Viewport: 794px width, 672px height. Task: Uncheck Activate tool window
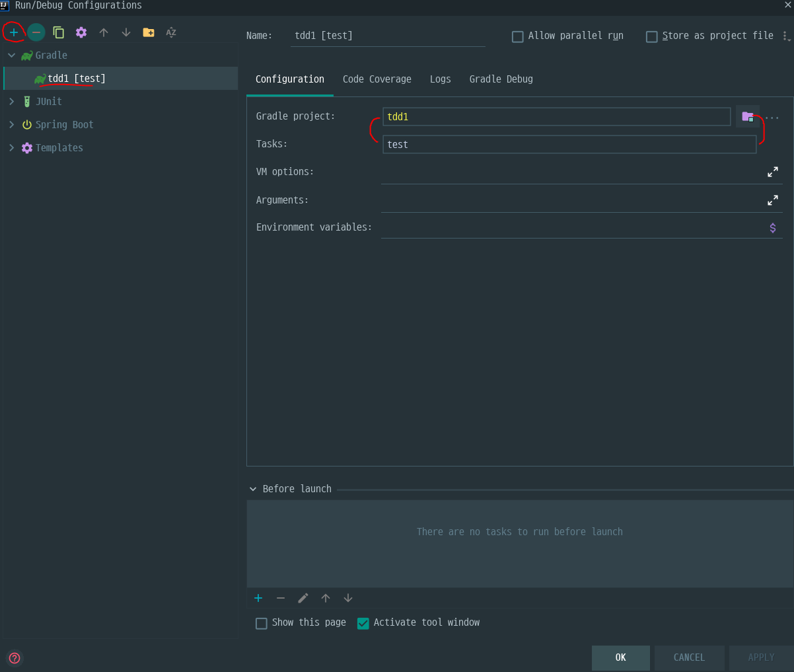point(363,623)
